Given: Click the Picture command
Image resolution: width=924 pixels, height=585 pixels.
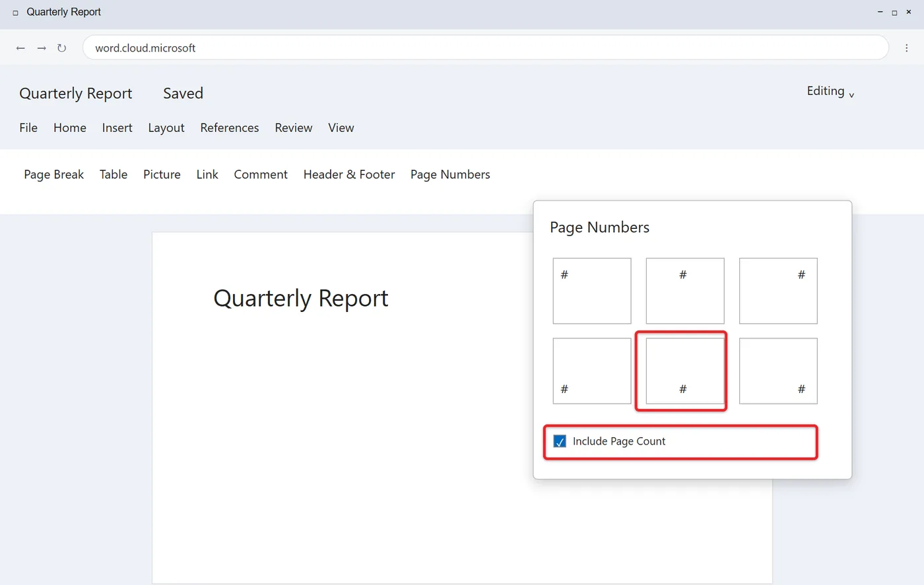Looking at the screenshot, I should pyautogui.click(x=162, y=175).
